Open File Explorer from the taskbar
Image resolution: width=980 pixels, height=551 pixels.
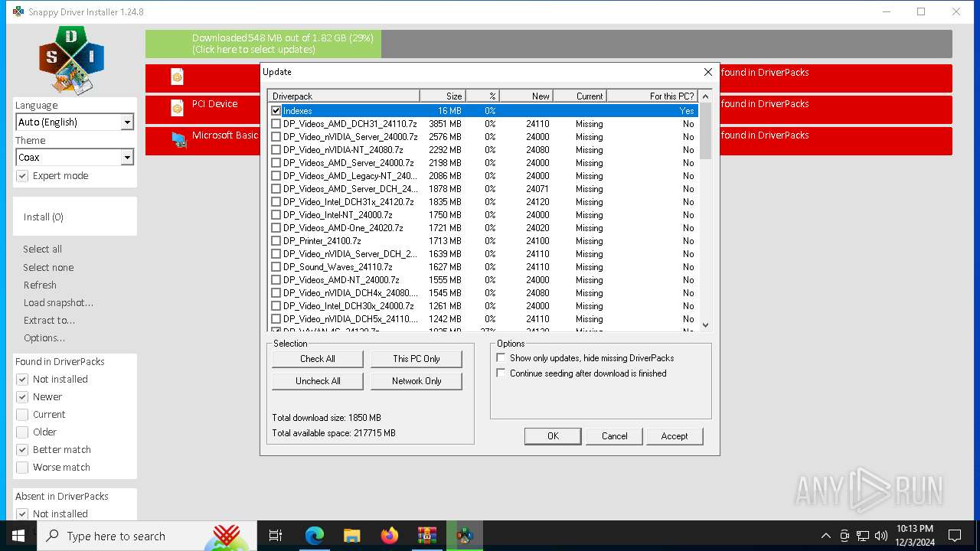pos(352,536)
